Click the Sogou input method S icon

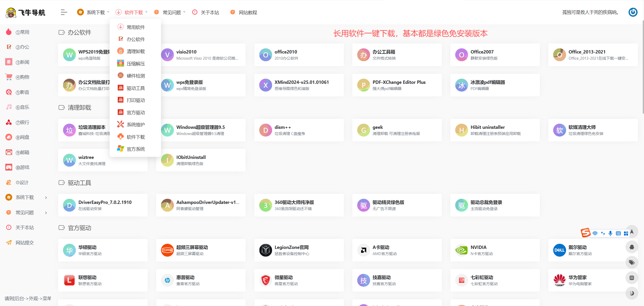586,233
